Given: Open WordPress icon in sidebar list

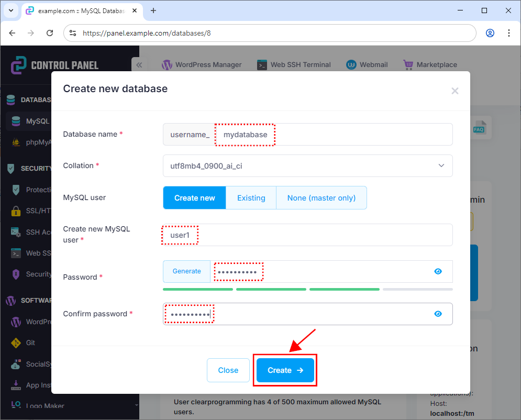Looking at the screenshot, I should (x=16, y=322).
